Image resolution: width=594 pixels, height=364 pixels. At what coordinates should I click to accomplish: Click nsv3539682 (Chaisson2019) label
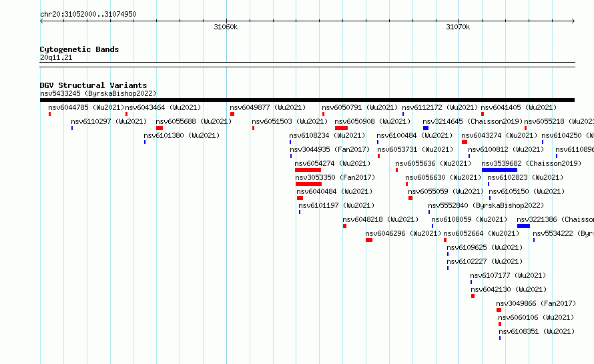point(531,163)
